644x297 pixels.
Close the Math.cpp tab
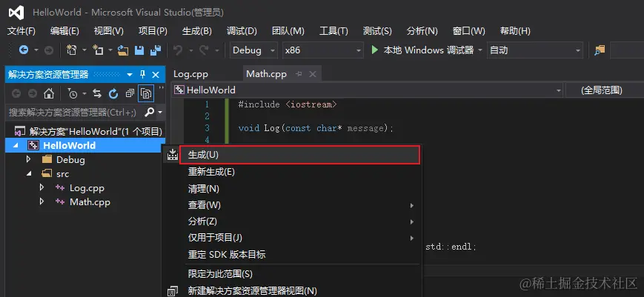coord(313,74)
